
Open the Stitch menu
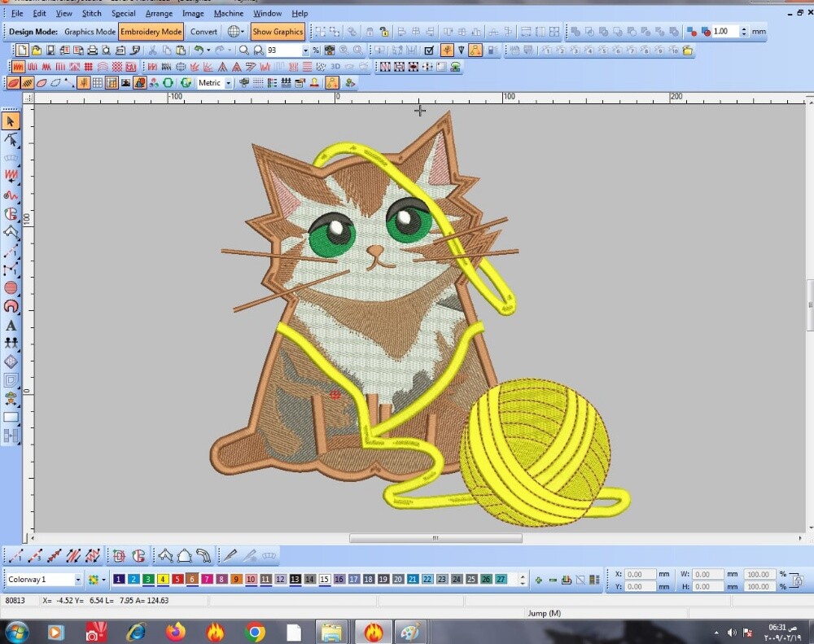pyautogui.click(x=91, y=14)
